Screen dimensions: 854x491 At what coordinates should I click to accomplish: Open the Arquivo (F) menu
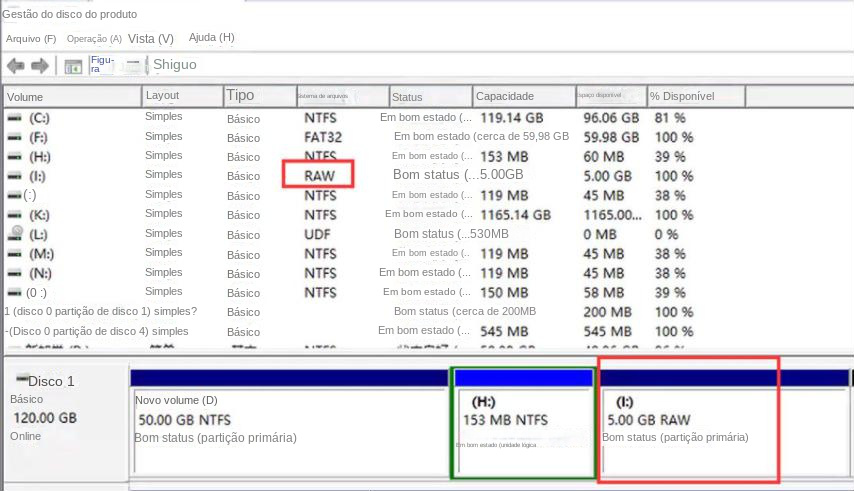31,38
